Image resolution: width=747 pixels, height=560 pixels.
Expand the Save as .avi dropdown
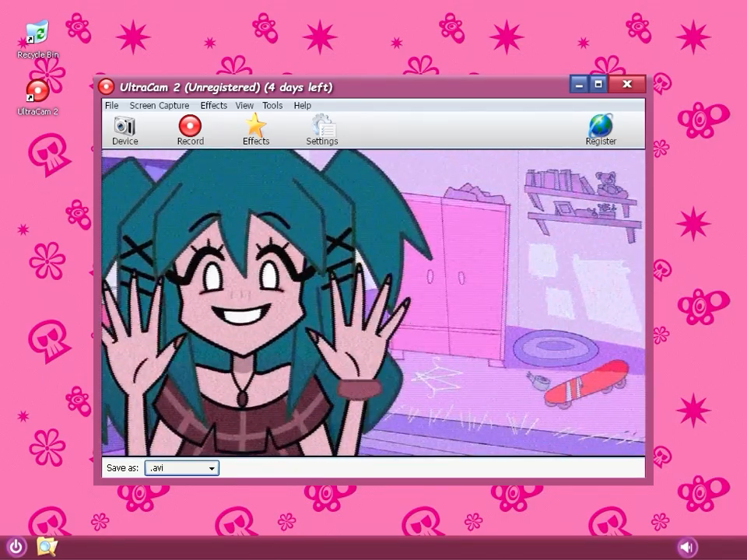182,468
